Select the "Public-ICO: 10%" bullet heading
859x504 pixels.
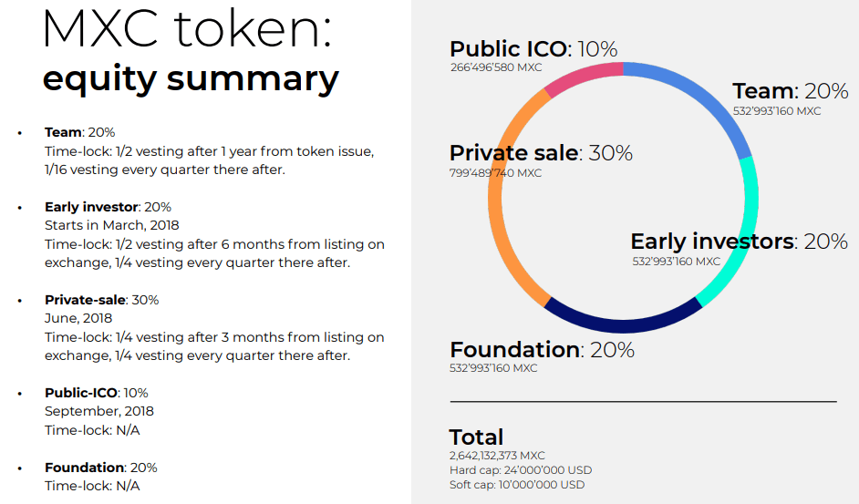96,393
